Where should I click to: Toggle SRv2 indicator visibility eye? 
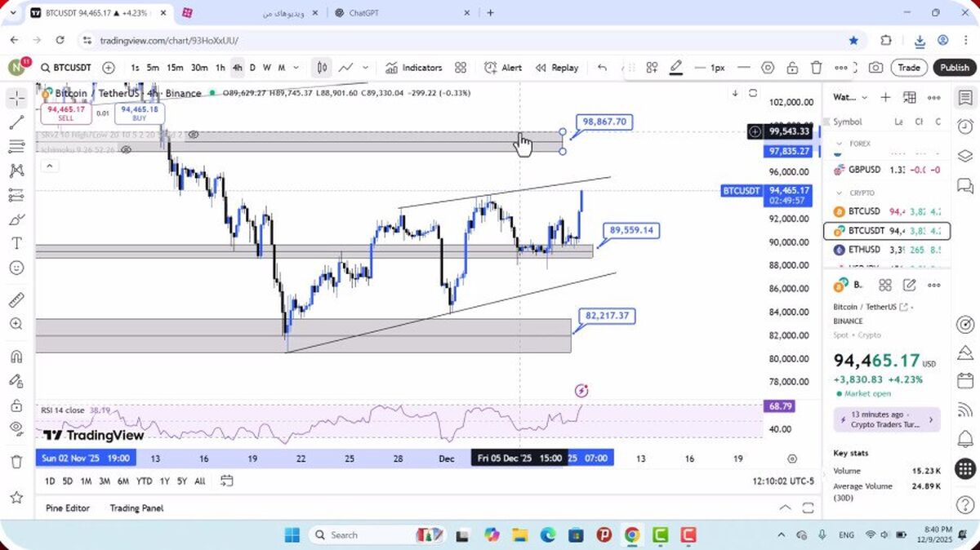coord(194,135)
